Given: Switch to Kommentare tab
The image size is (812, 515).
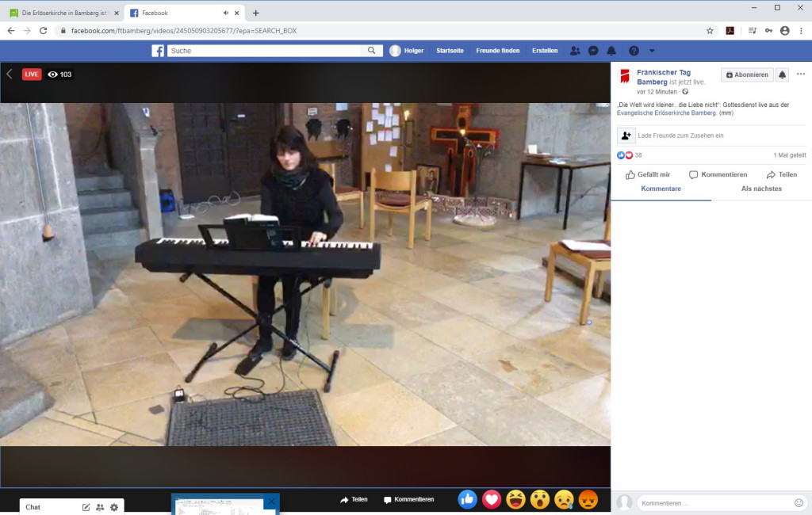Looking at the screenshot, I should pyautogui.click(x=661, y=189).
